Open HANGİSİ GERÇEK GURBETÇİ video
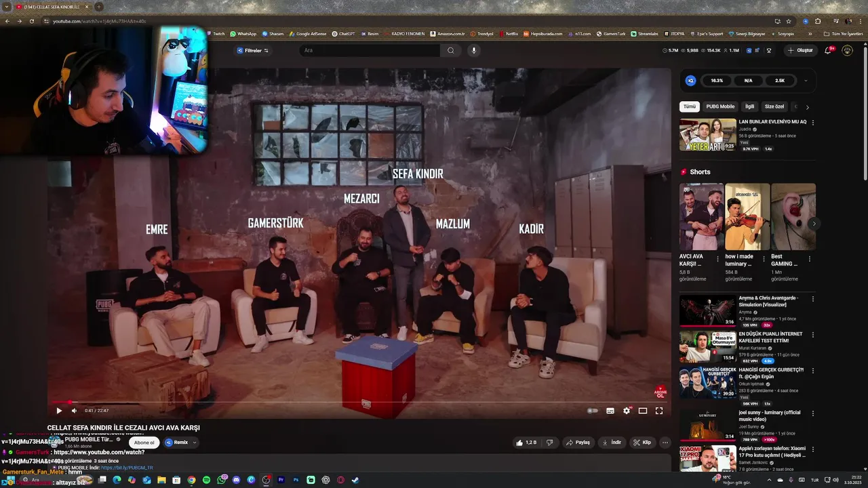Screen dimensions: 868x488 coord(708,382)
